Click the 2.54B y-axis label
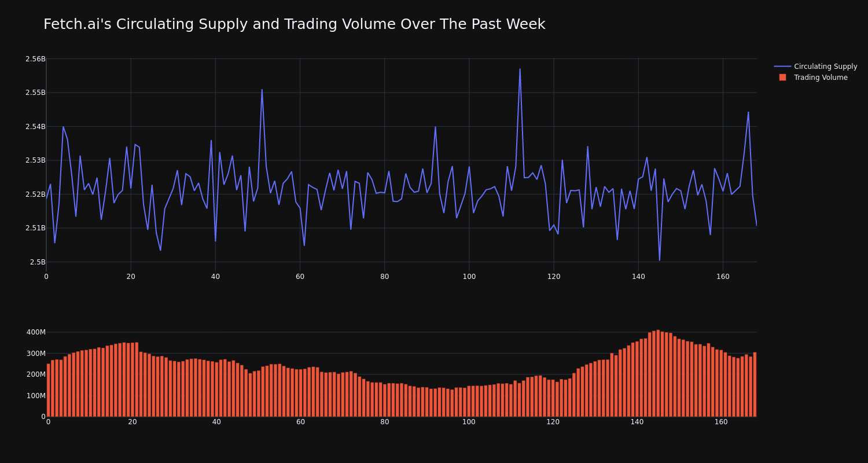The width and height of the screenshot is (868, 463). coord(35,127)
